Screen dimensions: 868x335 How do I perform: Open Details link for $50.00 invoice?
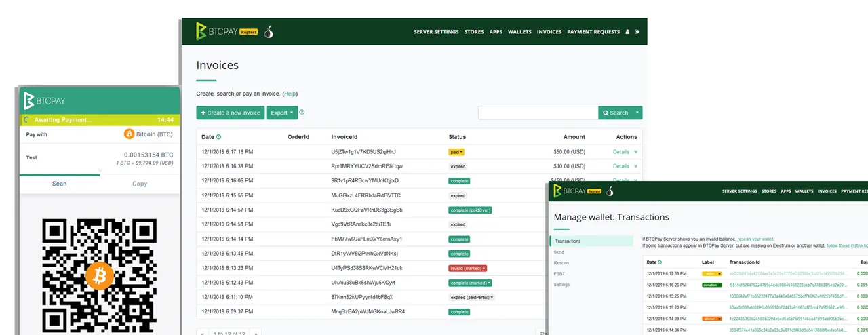click(x=621, y=152)
